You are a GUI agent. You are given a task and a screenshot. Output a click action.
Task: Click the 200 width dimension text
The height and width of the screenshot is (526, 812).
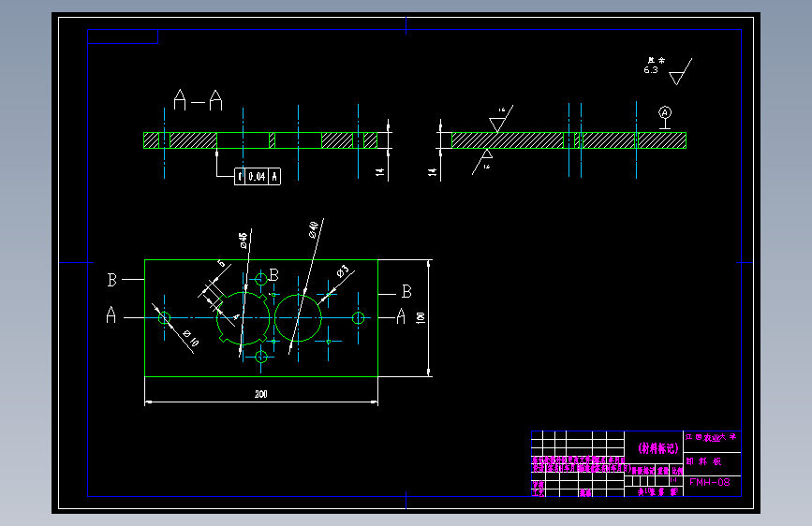(x=261, y=394)
